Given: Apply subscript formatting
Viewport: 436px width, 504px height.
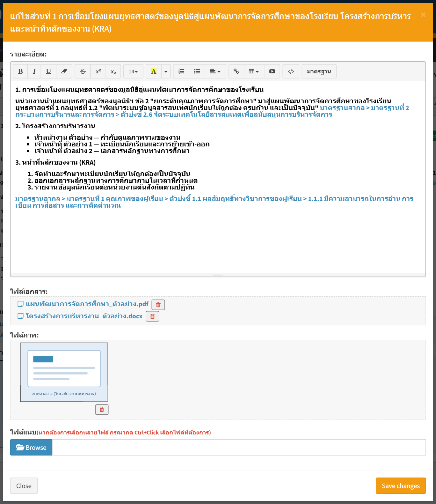Looking at the screenshot, I should [x=113, y=71].
